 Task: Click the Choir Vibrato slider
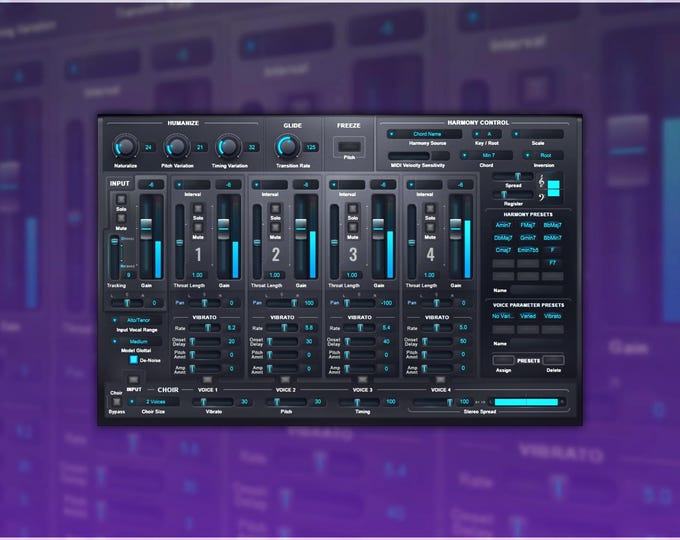[213, 402]
